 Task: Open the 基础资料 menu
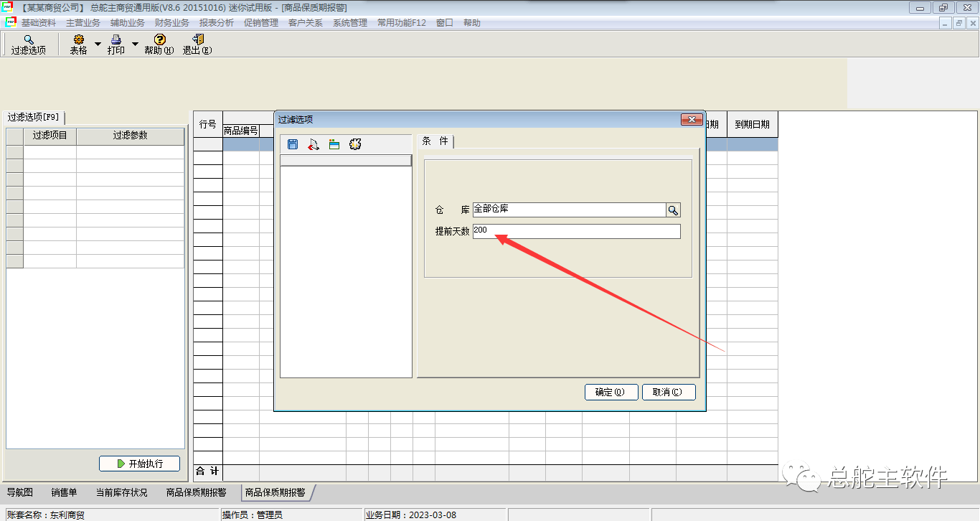point(39,23)
